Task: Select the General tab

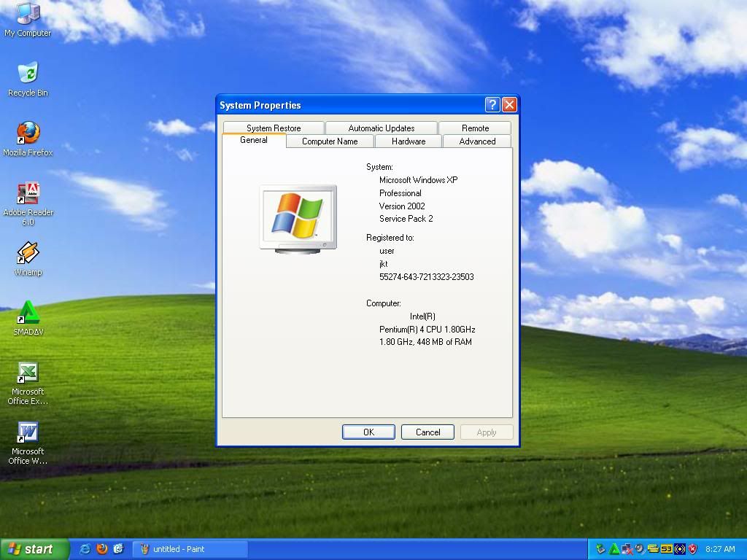Action: click(254, 140)
